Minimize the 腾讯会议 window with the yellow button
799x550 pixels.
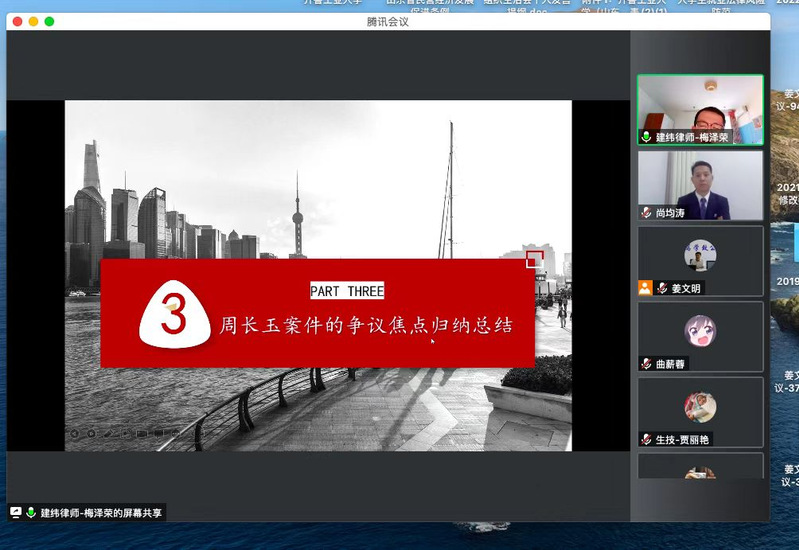point(33,21)
